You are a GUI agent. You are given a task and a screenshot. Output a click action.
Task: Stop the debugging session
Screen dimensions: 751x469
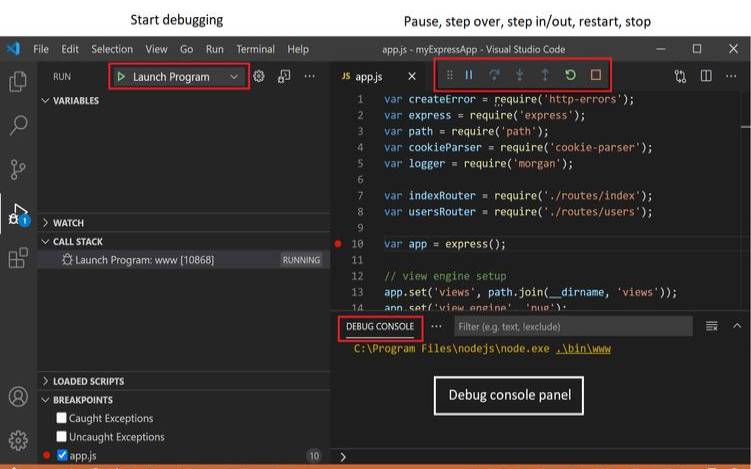(x=596, y=75)
